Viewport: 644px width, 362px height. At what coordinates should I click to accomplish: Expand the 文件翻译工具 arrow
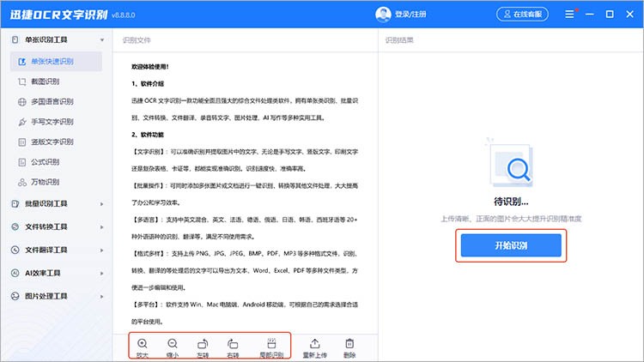tap(102, 250)
